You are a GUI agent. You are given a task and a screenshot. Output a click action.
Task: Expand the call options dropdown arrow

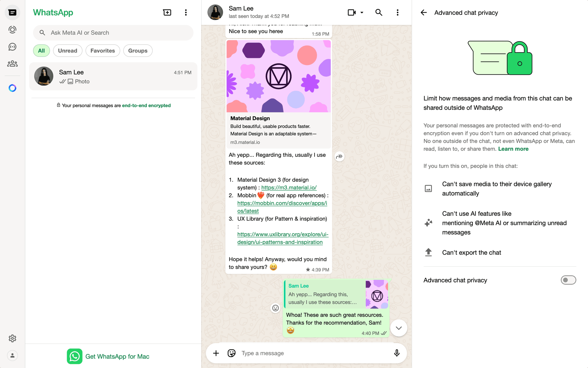point(362,13)
